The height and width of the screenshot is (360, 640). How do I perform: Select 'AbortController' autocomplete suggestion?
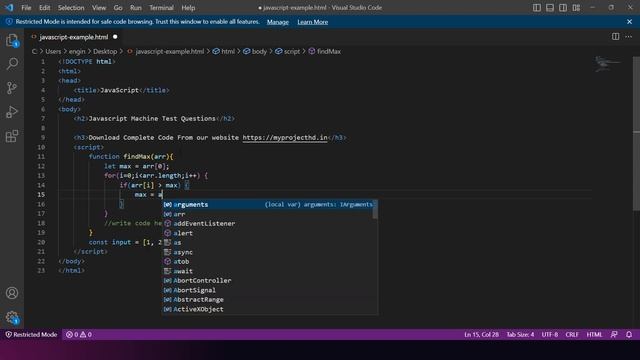click(x=267, y=280)
